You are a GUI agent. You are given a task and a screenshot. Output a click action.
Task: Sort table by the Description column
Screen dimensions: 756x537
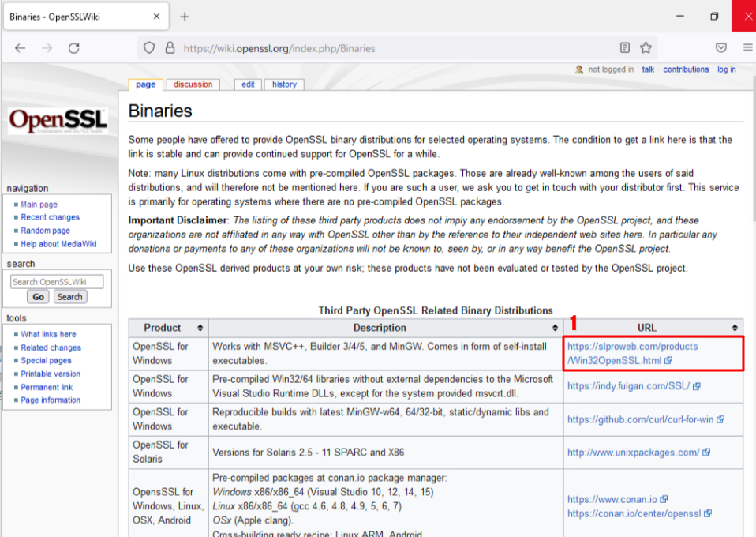click(x=385, y=328)
